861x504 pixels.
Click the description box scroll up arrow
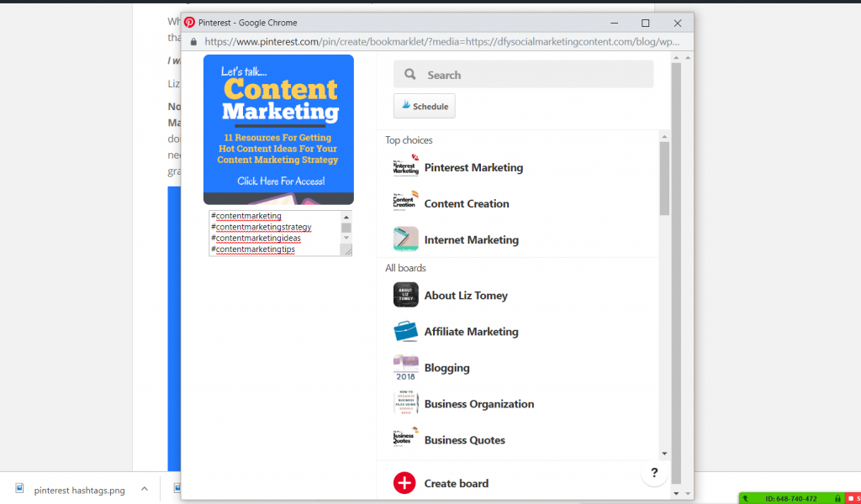pos(346,218)
